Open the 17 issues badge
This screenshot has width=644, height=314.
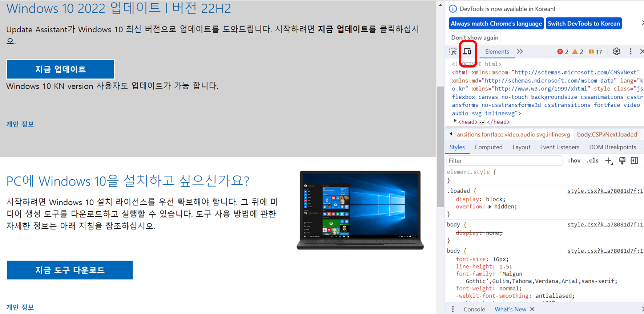(x=595, y=52)
